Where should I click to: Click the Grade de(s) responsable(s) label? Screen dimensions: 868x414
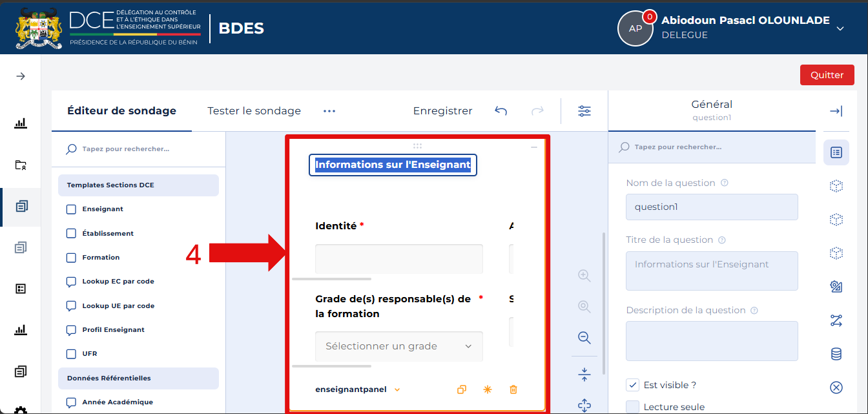393,307
